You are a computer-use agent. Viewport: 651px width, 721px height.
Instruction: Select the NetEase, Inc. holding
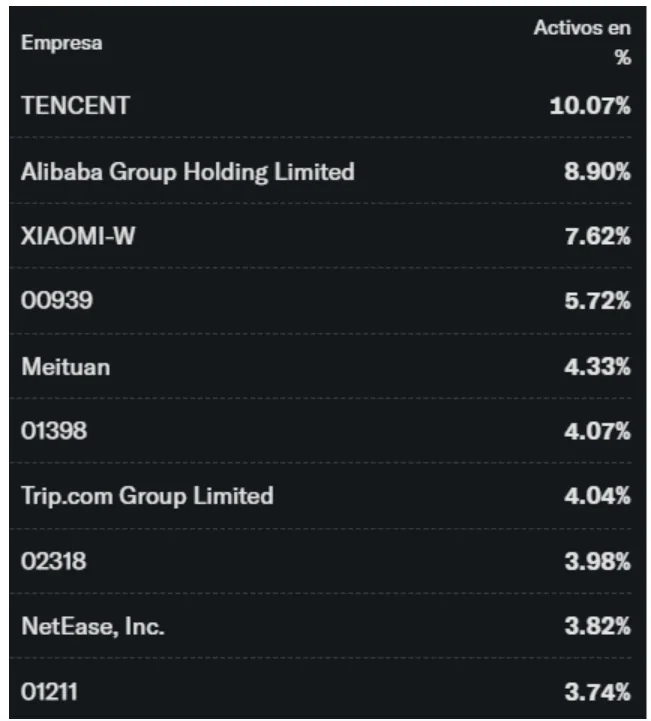[x=93, y=626]
